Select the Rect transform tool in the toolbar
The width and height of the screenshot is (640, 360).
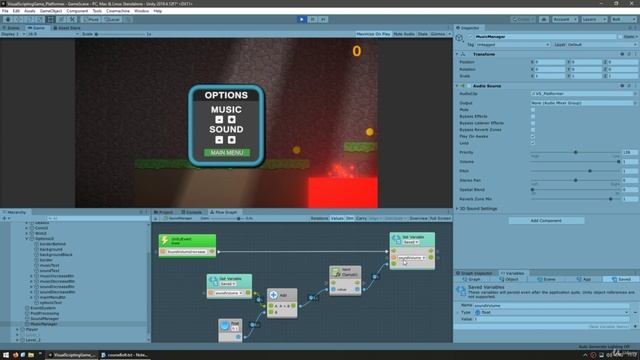[x=51, y=19]
